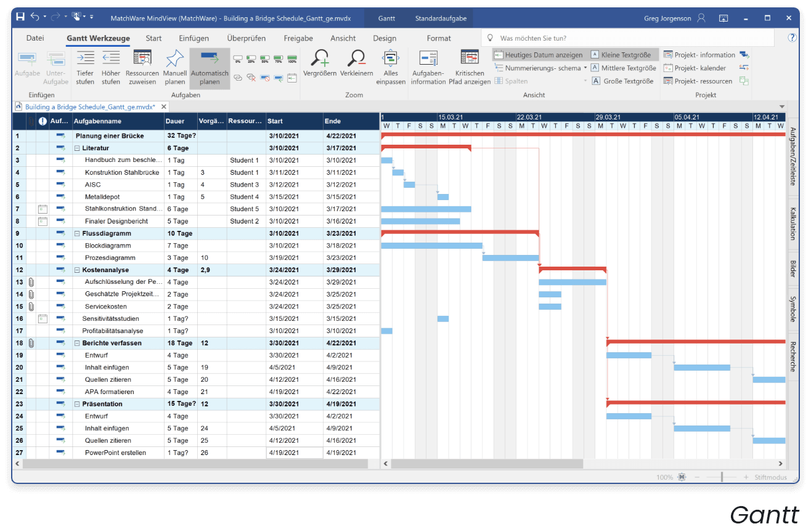
Task: Open the Datei menu
Action: click(35, 38)
